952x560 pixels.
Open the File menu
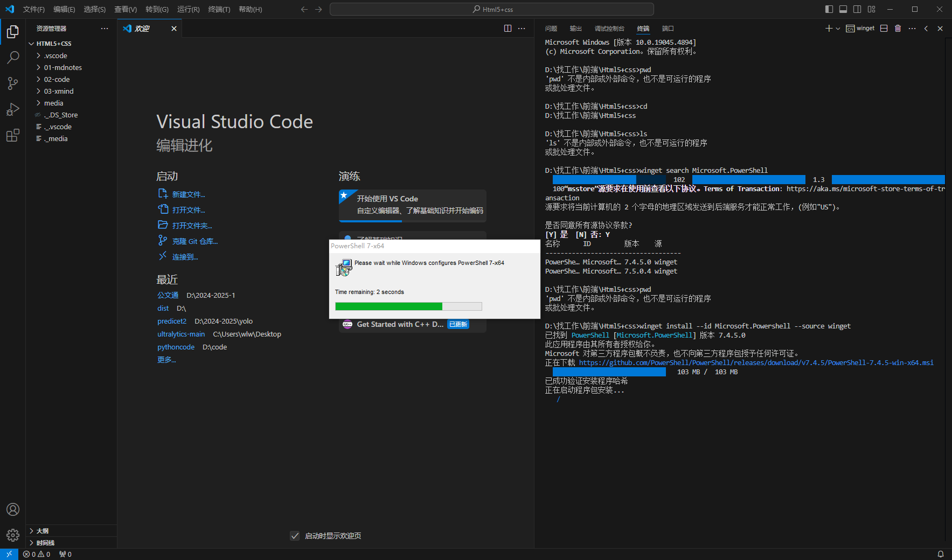[x=34, y=9]
